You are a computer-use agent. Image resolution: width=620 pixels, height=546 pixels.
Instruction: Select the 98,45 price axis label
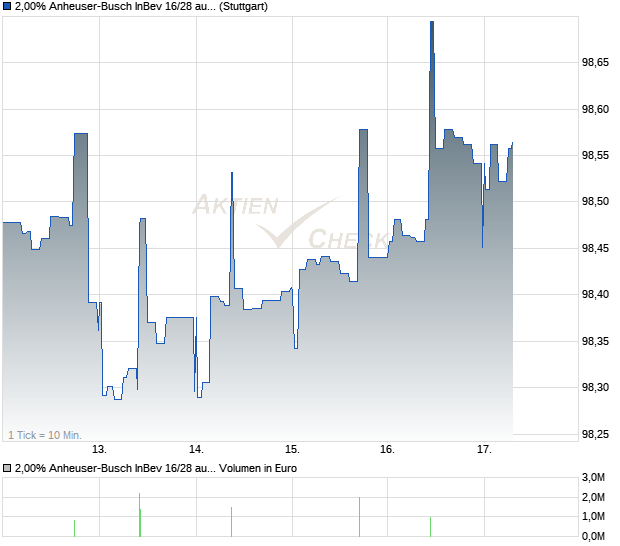[595, 248]
